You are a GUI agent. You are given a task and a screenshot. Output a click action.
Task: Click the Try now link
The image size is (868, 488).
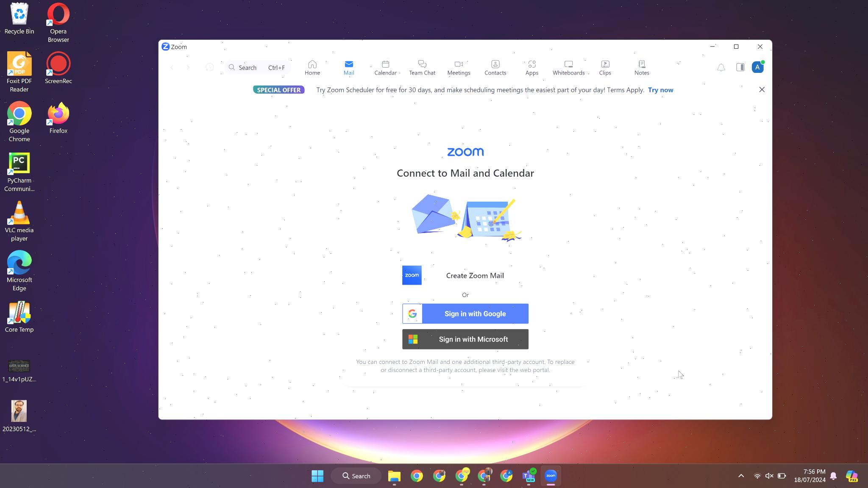660,90
